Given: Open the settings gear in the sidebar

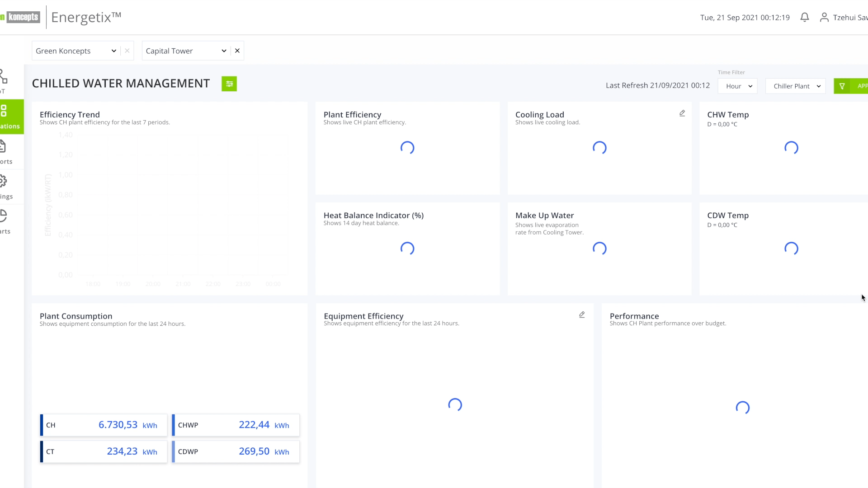Looking at the screenshot, I should 4,181.
